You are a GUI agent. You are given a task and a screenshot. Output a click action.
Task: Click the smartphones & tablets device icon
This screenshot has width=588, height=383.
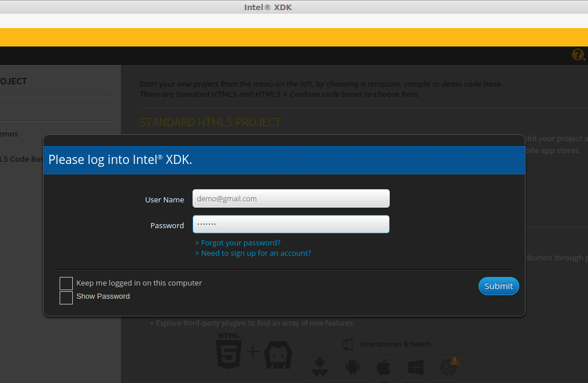[x=348, y=345]
